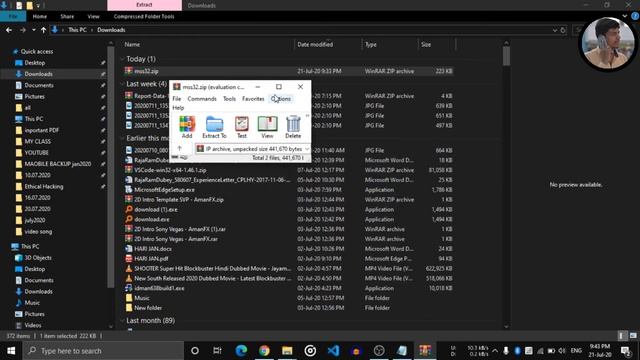Click the View icon in WinRAR toolbar

(267, 127)
